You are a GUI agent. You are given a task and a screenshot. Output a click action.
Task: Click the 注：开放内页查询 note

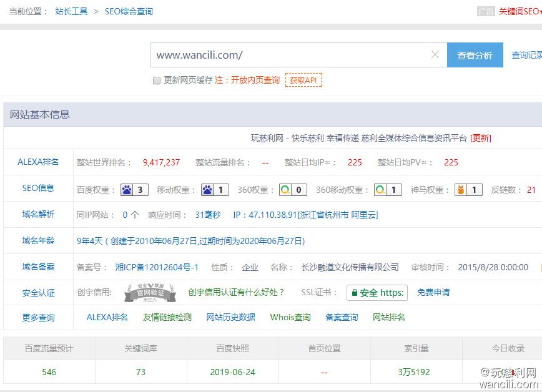[x=247, y=80]
